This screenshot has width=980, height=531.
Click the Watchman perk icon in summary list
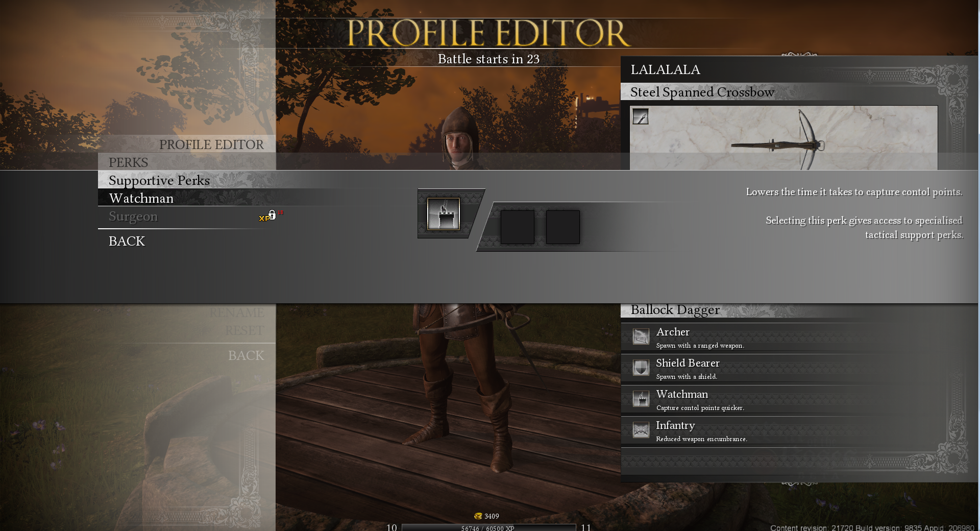pyautogui.click(x=641, y=399)
